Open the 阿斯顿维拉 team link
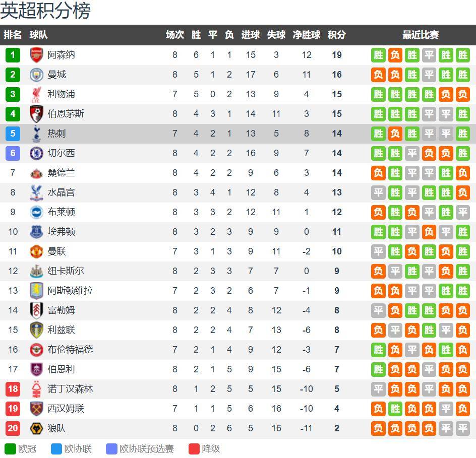 pos(70,291)
